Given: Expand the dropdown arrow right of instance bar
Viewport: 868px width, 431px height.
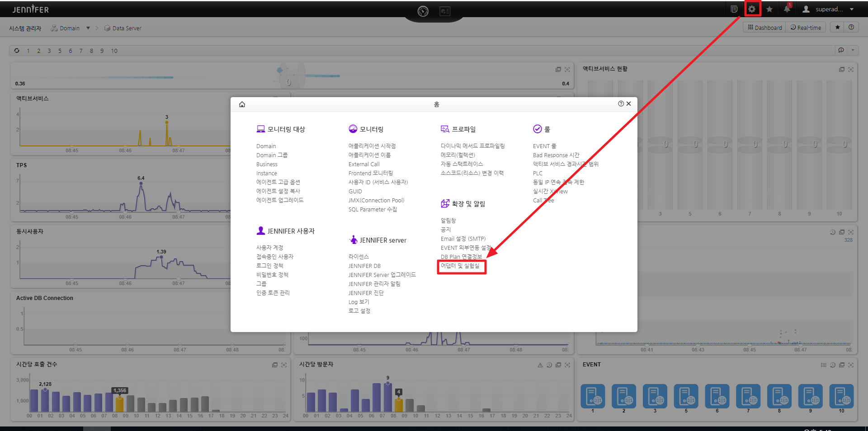Looking at the screenshot, I should (853, 51).
